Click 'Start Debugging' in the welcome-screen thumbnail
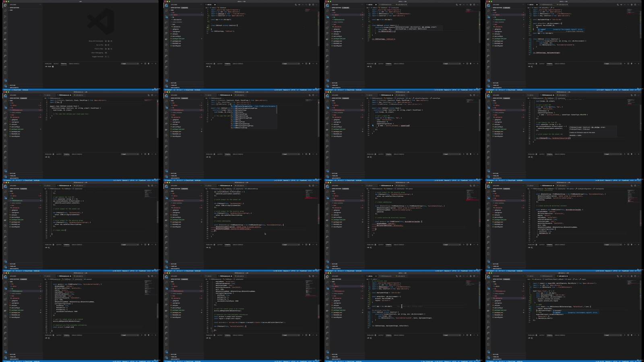The height and width of the screenshot is (362, 644). coord(97,53)
